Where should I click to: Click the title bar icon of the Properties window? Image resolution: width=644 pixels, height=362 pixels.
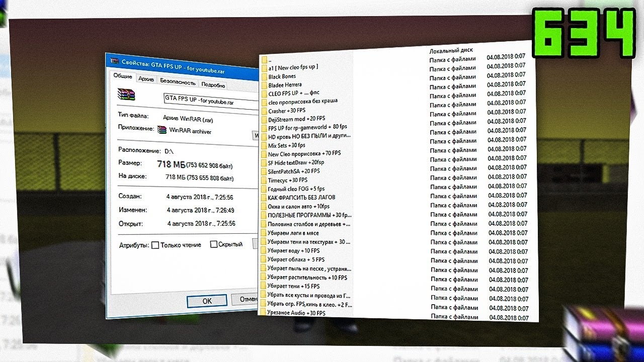pyautogui.click(x=115, y=61)
